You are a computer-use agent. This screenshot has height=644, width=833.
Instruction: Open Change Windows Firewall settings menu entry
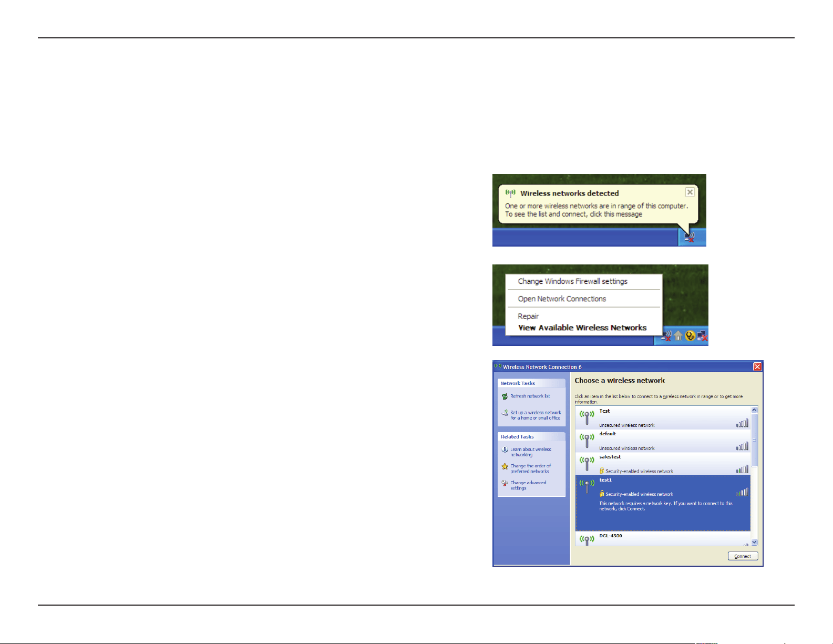(x=572, y=281)
